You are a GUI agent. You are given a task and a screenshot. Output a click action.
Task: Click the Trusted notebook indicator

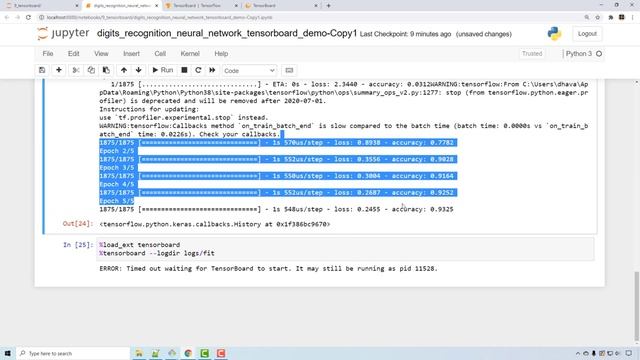coord(532,54)
